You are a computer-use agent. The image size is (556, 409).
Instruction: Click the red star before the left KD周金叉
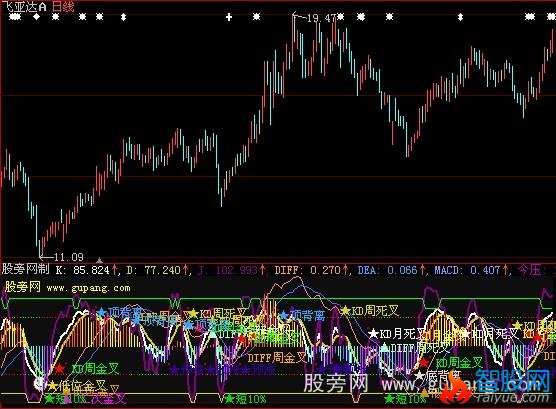pyautogui.click(x=60, y=369)
